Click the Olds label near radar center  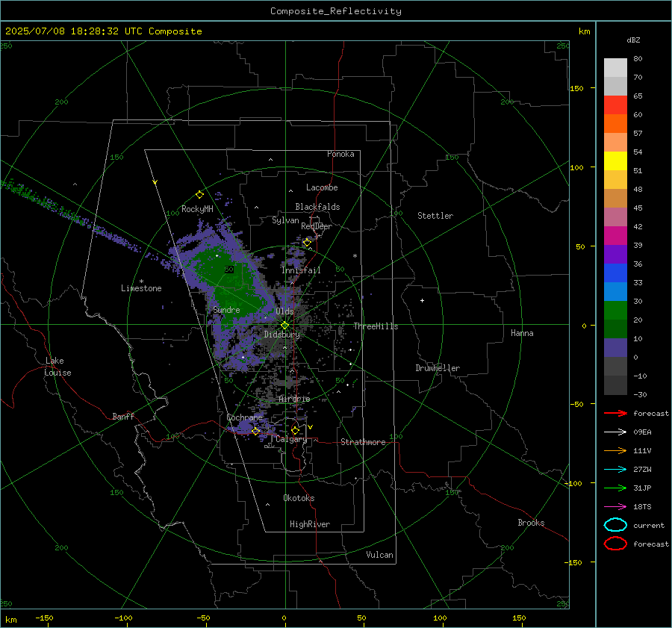tap(284, 311)
